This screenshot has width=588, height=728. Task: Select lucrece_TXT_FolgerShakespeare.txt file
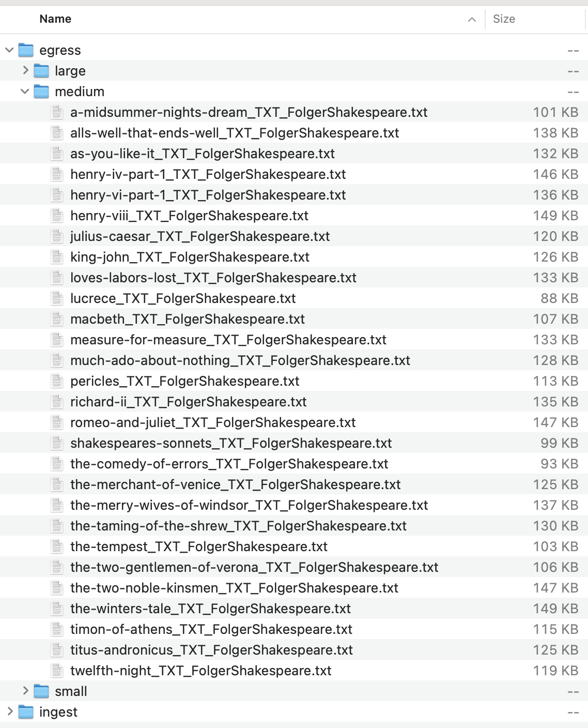pyautogui.click(x=183, y=298)
